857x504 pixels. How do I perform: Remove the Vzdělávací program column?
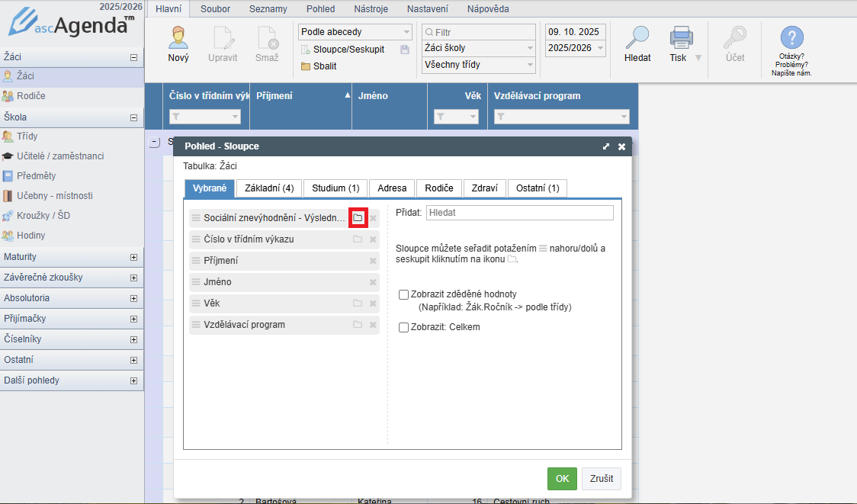pos(373,325)
